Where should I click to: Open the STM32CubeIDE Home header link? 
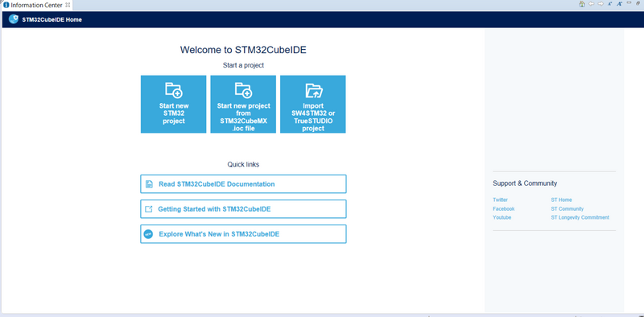pyautogui.click(x=52, y=19)
